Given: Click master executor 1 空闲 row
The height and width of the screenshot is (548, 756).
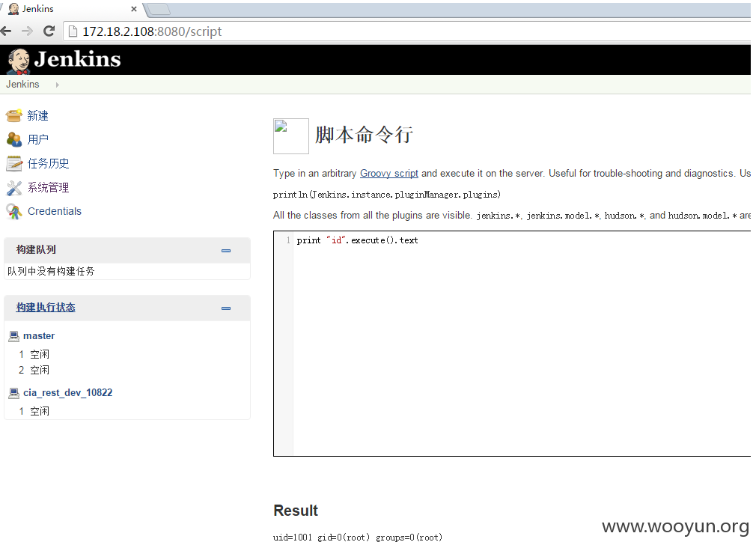Looking at the screenshot, I should [34, 354].
